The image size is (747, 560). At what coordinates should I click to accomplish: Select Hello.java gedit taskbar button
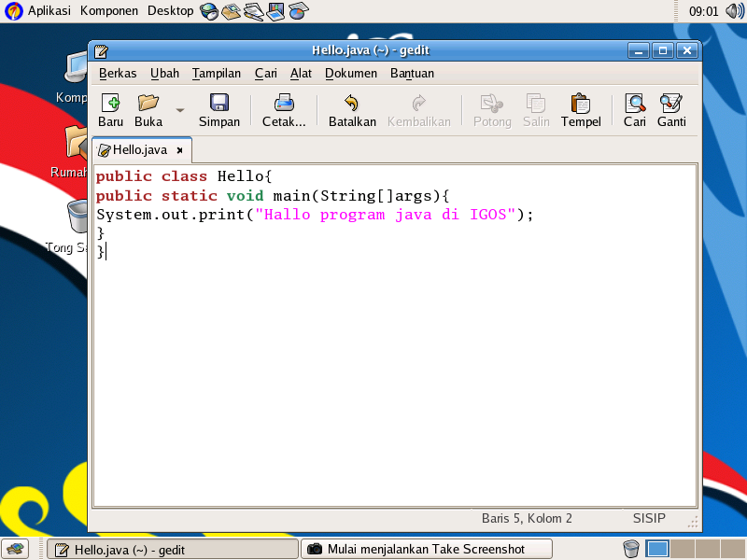click(173, 550)
